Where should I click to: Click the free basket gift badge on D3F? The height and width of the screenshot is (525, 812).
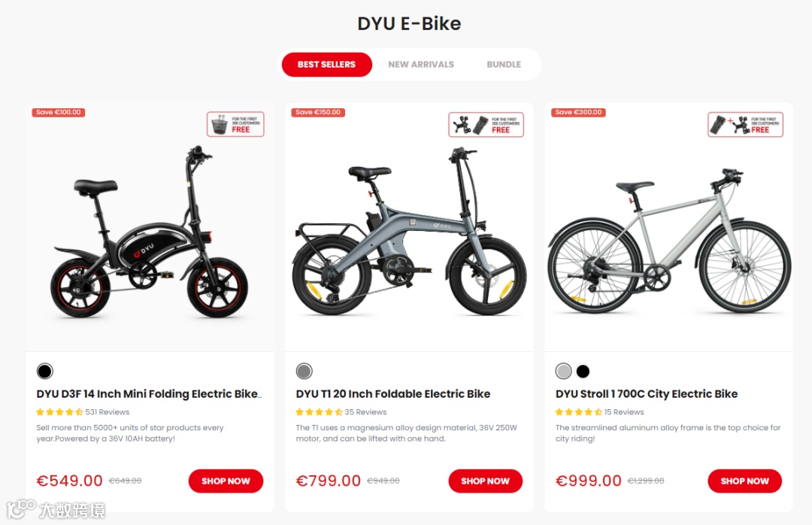pyautogui.click(x=235, y=124)
